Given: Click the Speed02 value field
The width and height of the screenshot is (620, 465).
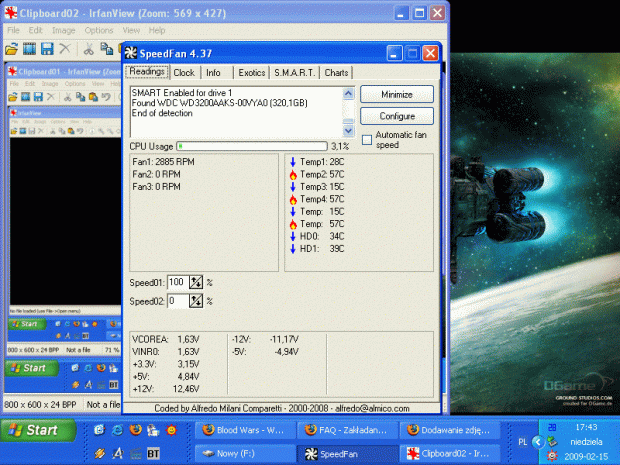Looking at the screenshot, I should [x=178, y=301].
